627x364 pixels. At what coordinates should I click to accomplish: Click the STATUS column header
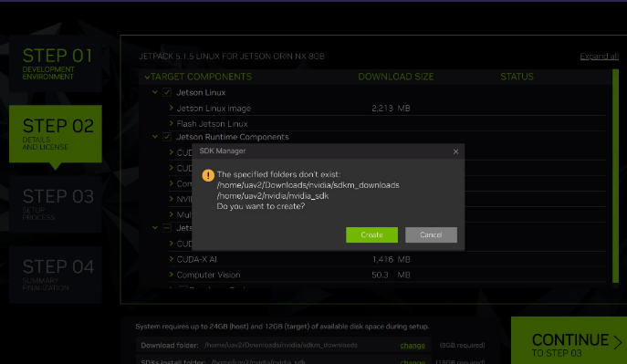(517, 77)
